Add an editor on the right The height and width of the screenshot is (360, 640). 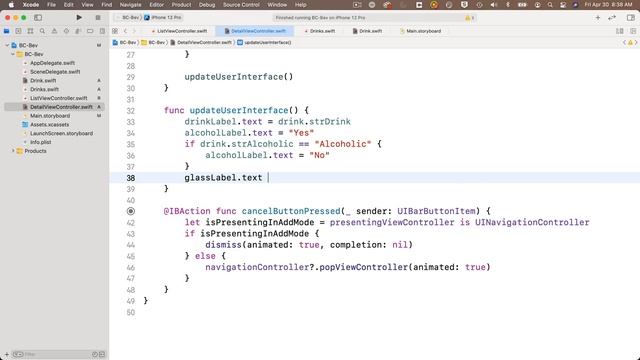coord(633,31)
